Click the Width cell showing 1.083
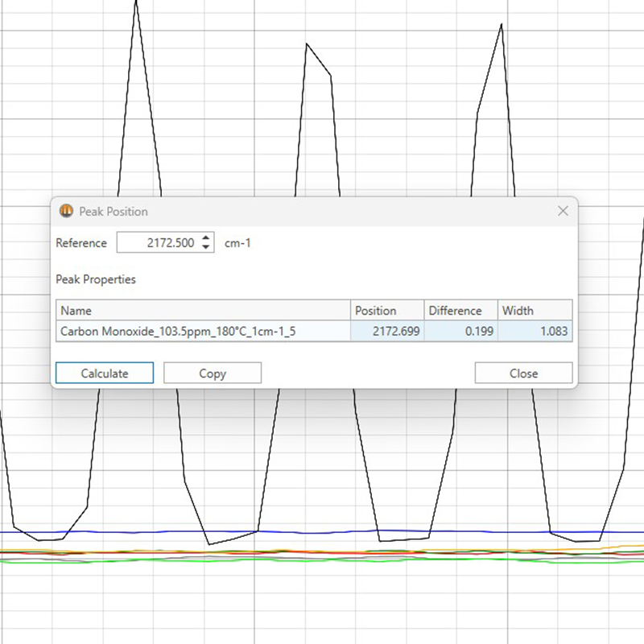Image resolution: width=644 pixels, height=644 pixels. click(535, 331)
